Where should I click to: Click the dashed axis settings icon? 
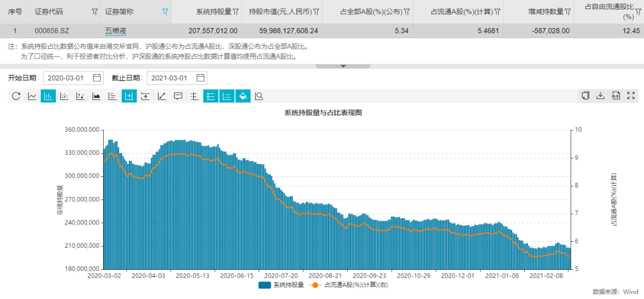pos(194,96)
